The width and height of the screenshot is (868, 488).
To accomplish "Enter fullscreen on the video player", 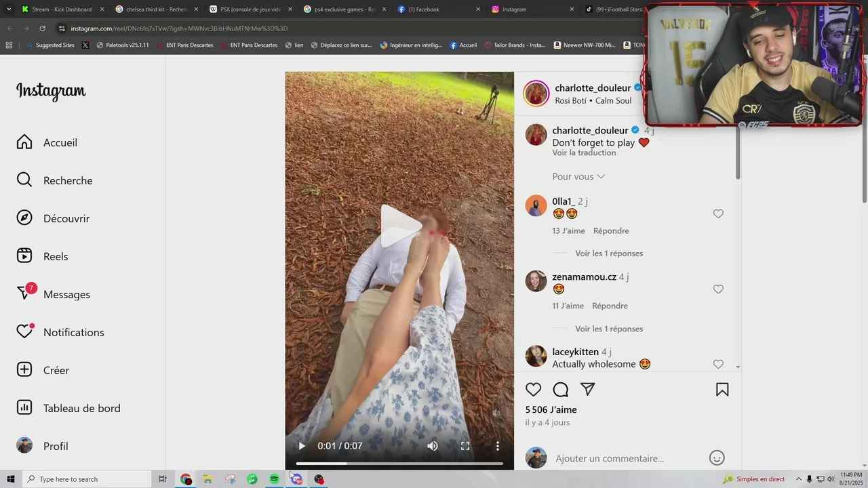I will coord(465,446).
